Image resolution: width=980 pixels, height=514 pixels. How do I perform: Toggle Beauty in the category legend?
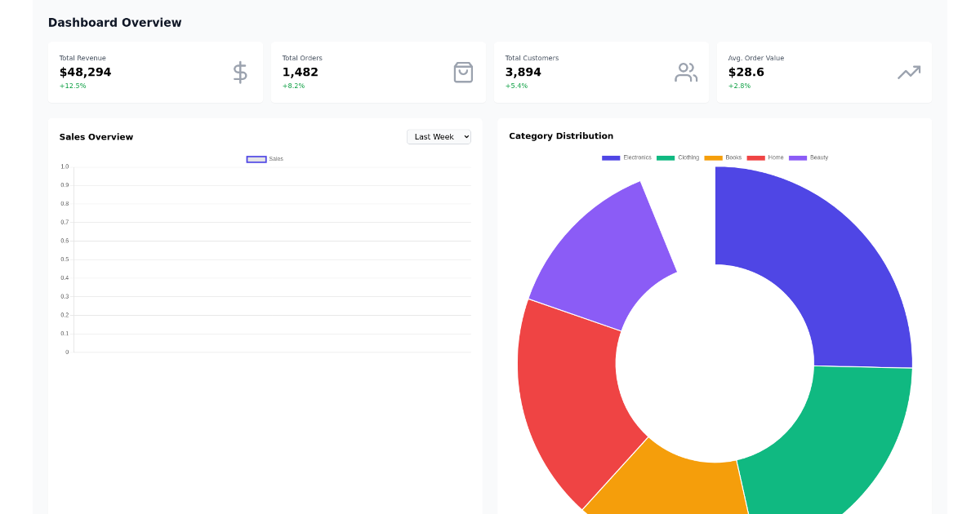(819, 157)
